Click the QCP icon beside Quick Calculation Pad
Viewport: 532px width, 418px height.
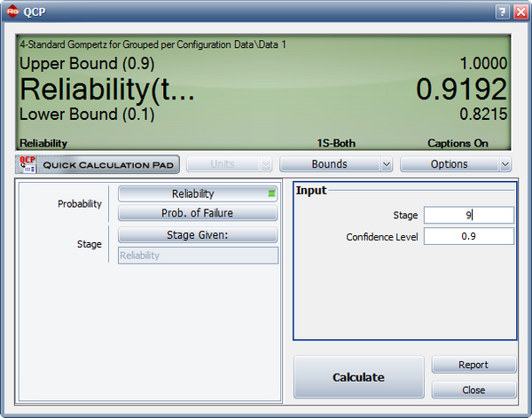[x=27, y=164]
